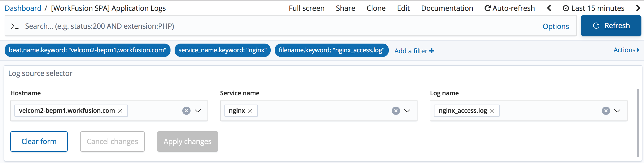Focus the query search input field
This screenshot has width=644, height=163.
pyautogui.click(x=282, y=26)
